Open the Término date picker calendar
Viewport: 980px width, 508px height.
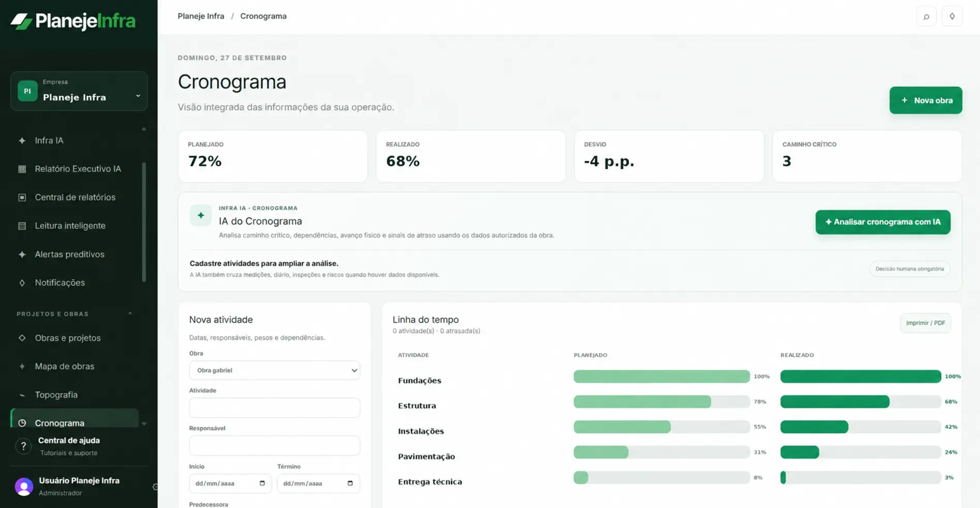click(x=350, y=483)
